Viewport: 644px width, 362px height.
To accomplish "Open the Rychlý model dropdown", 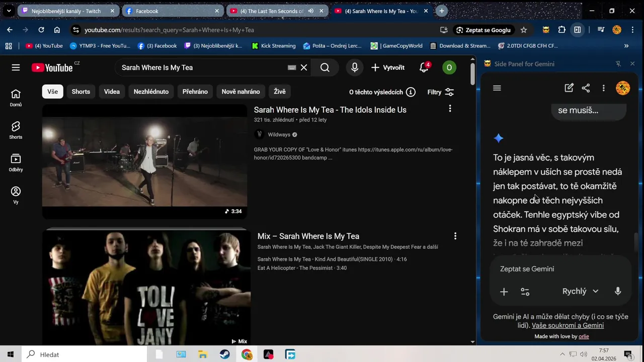I will [580, 291].
